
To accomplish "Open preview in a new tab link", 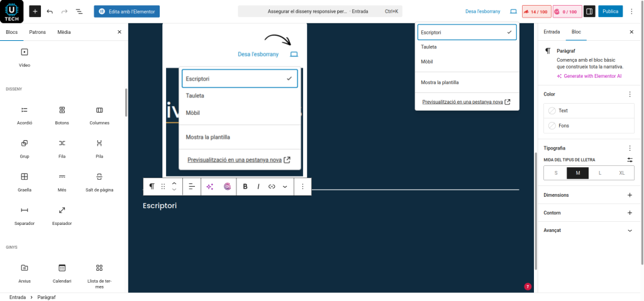I will 466,101.
